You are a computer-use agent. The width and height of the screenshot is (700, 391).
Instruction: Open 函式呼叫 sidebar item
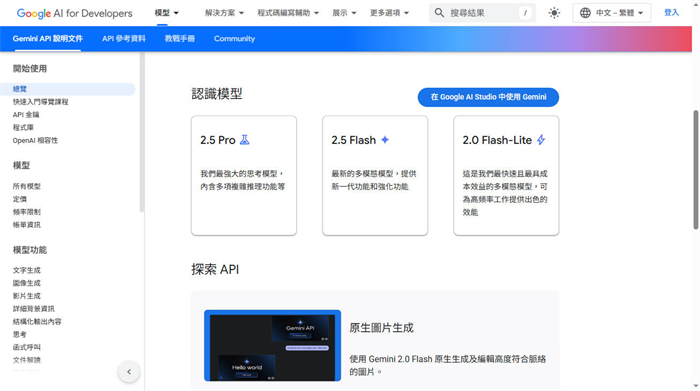click(27, 347)
